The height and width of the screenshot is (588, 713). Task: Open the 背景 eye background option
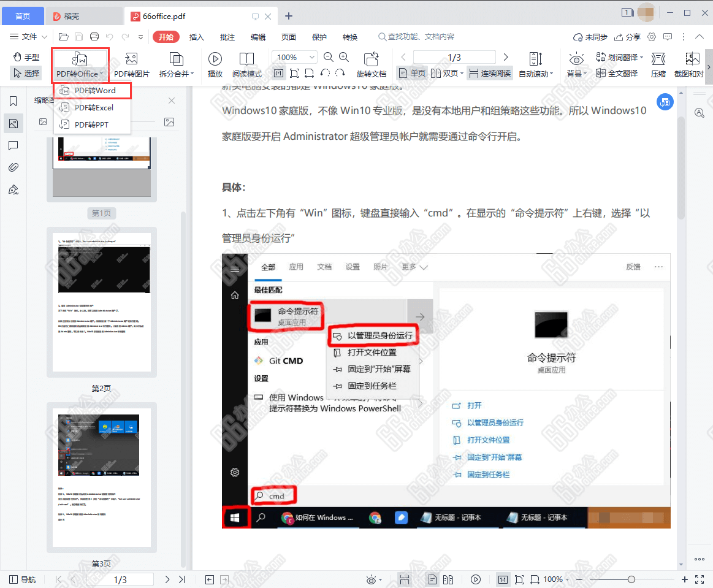click(576, 64)
